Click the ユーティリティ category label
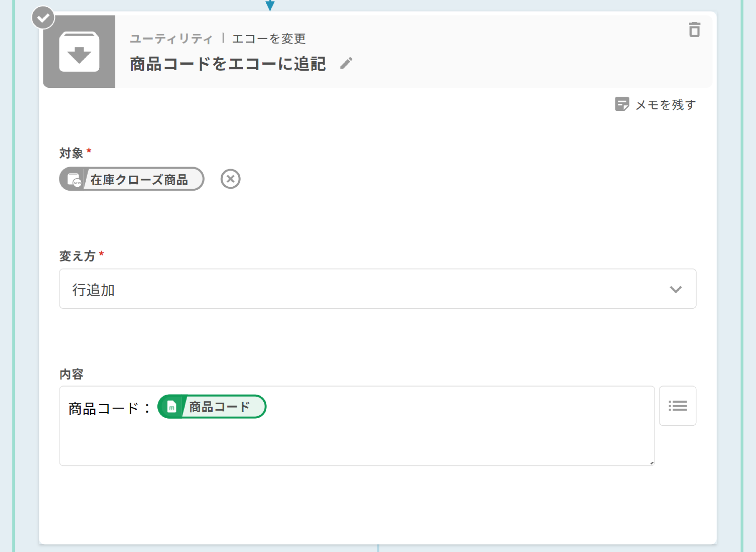 (x=171, y=39)
